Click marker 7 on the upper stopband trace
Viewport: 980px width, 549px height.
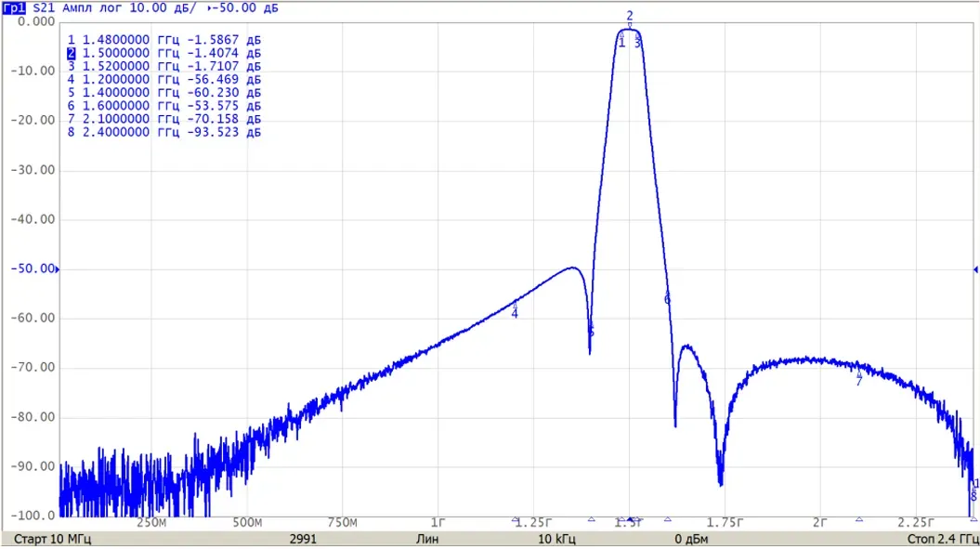[x=858, y=380]
